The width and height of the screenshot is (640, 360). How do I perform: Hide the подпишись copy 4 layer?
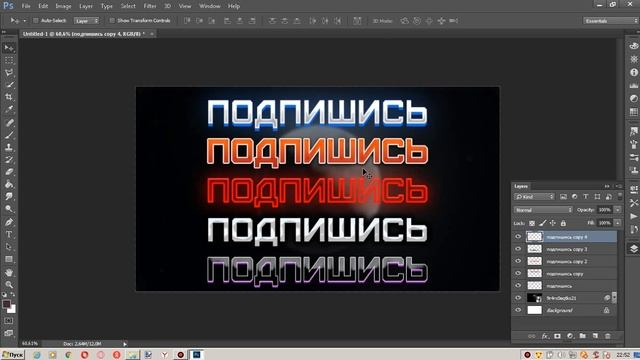coord(518,237)
